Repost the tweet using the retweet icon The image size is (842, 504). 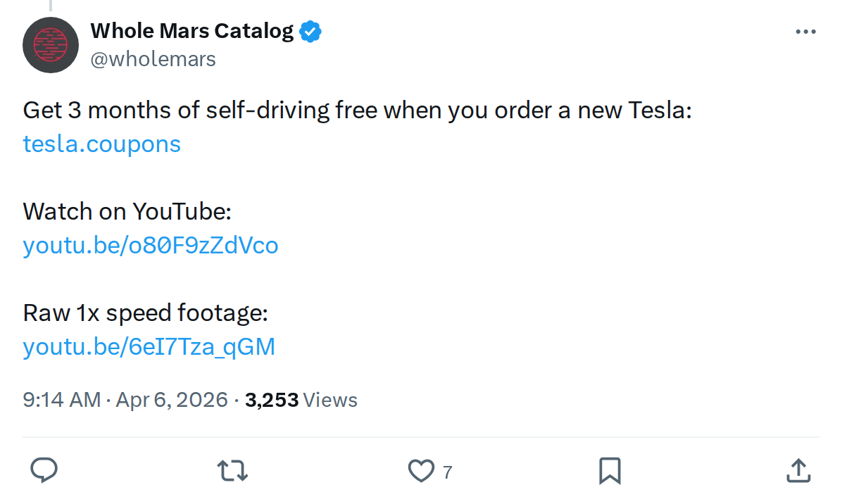(x=232, y=470)
